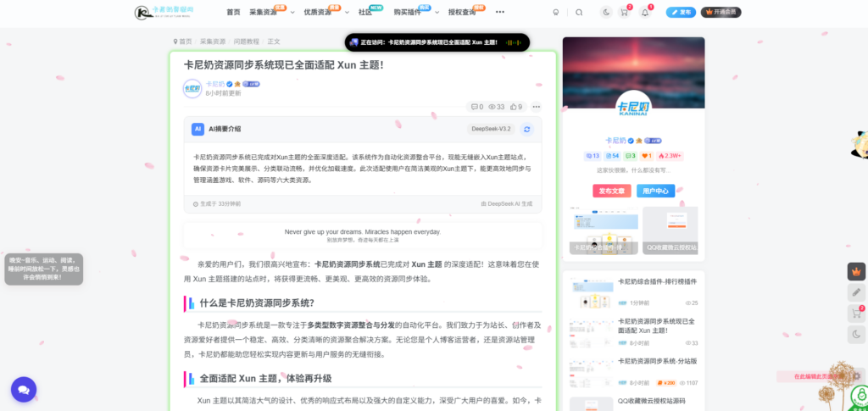This screenshot has height=411, width=868.
Task: Open the search magnifier icon
Action: 579,12
